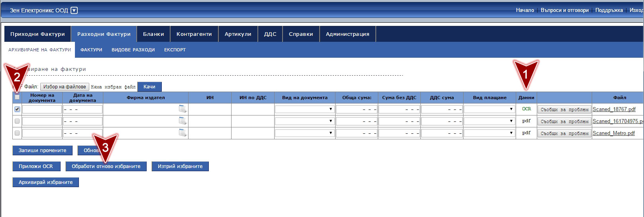
Task: Open the Видове разходи submenu
Action: coord(133,50)
